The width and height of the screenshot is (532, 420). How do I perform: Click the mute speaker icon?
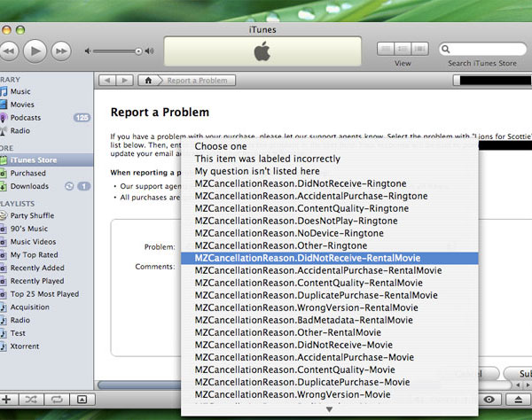[x=88, y=51]
